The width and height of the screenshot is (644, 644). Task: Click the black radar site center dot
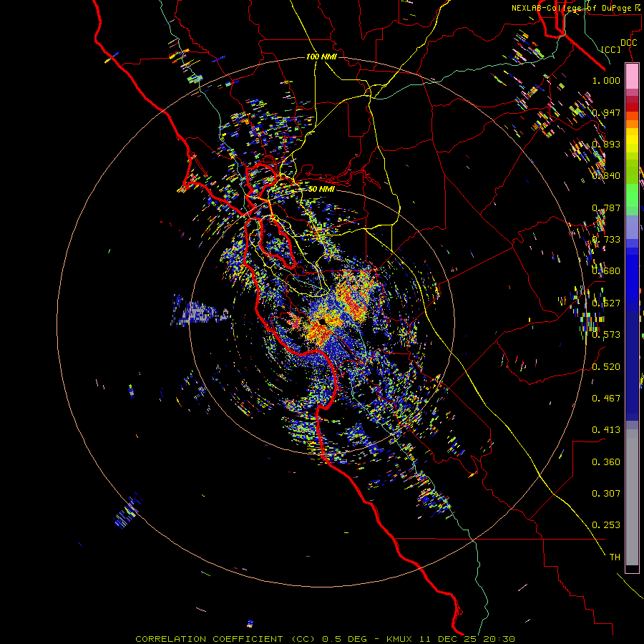323,321
